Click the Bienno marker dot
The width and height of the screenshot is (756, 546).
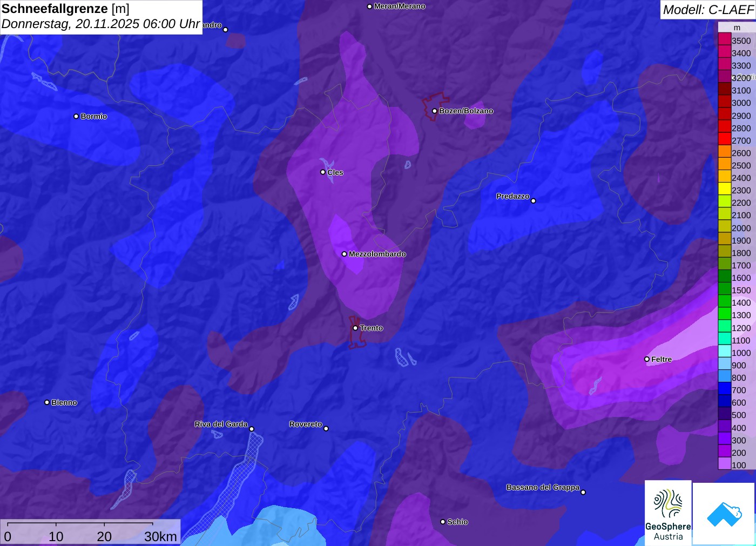(47, 402)
